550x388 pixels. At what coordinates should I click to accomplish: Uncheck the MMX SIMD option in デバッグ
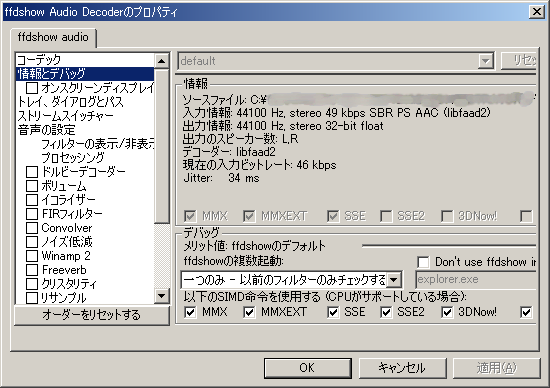(190, 312)
